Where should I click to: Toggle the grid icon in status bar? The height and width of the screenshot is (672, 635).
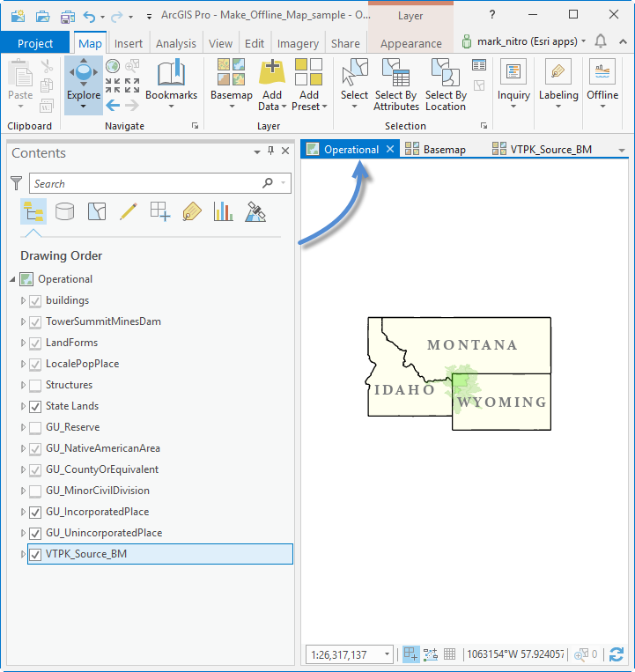pyautogui.click(x=449, y=654)
